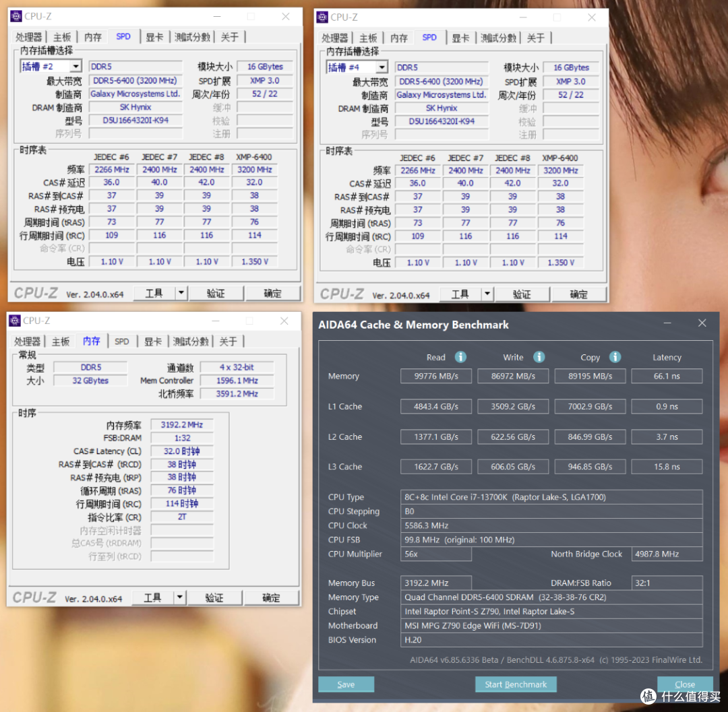Click Memory Copy value 89195 MB/s
728x712 pixels.
tap(590, 376)
